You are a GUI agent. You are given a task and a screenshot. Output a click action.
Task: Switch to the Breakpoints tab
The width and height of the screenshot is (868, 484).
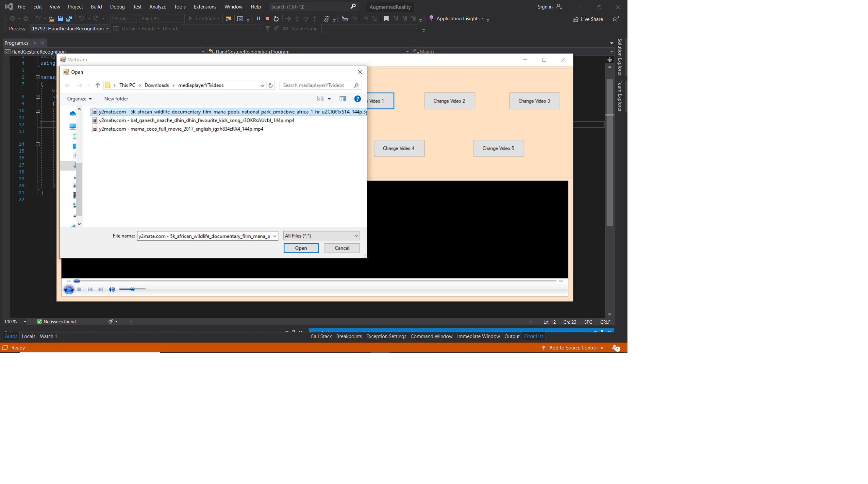tap(349, 336)
